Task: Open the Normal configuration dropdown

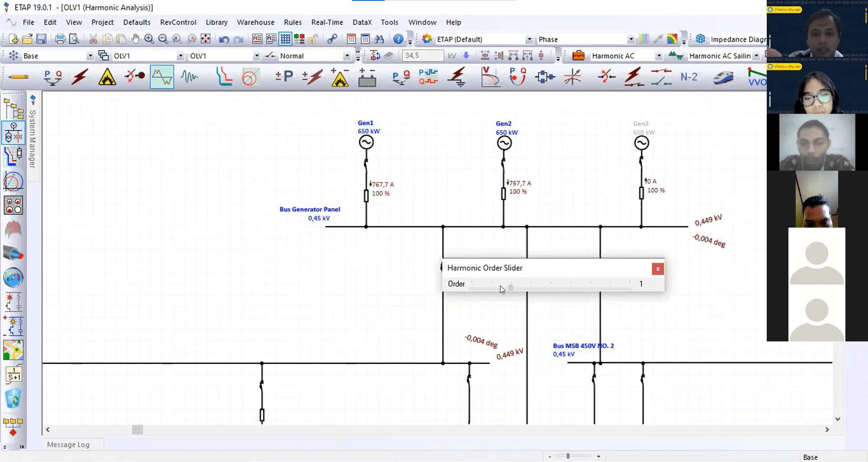Action: (347, 56)
